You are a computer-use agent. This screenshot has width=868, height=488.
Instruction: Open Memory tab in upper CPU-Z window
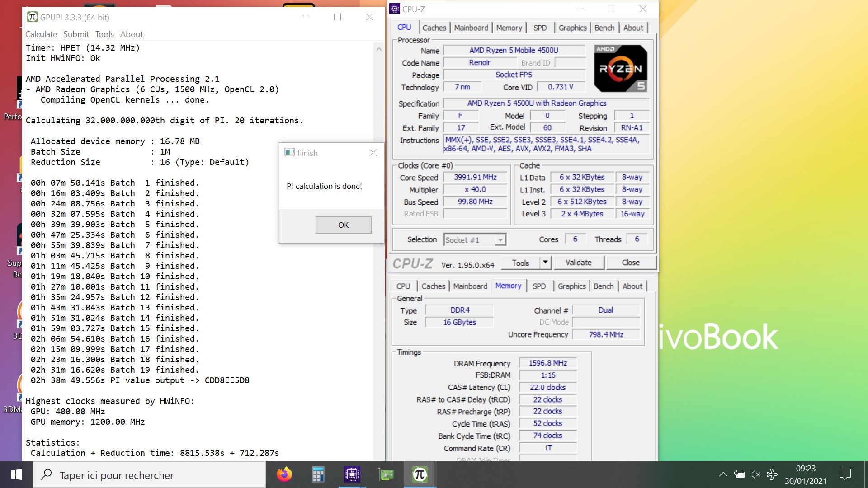pos(509,28)
